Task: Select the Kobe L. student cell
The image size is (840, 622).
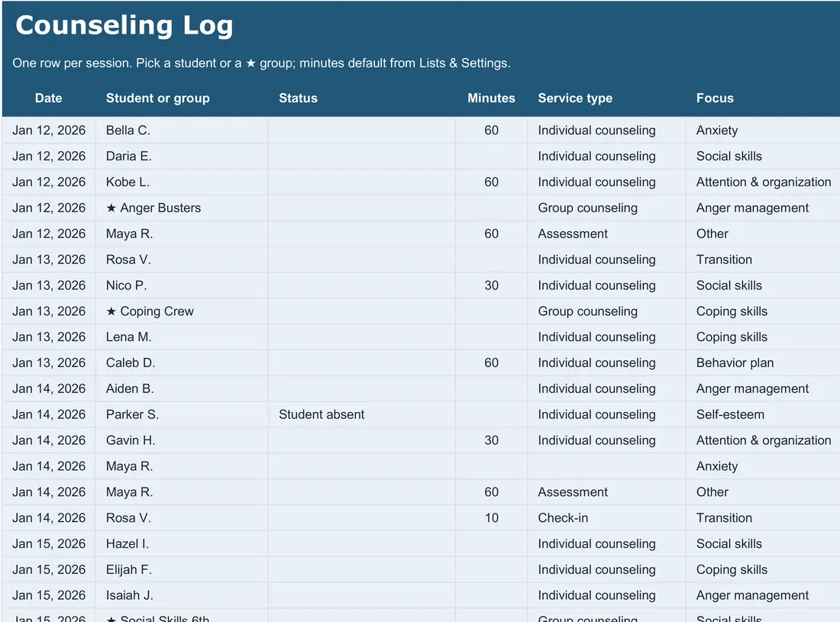Action: [x=182, y=182]
